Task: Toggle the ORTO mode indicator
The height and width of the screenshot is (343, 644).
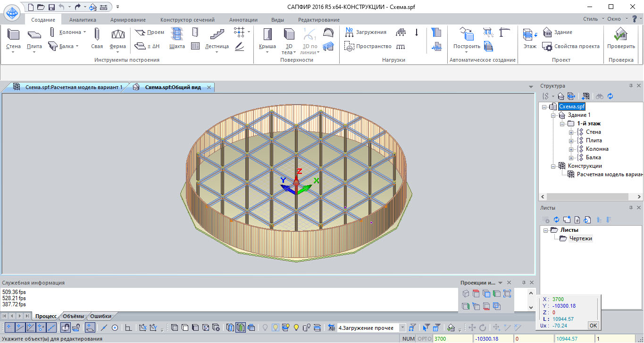Action: (425, 339)
